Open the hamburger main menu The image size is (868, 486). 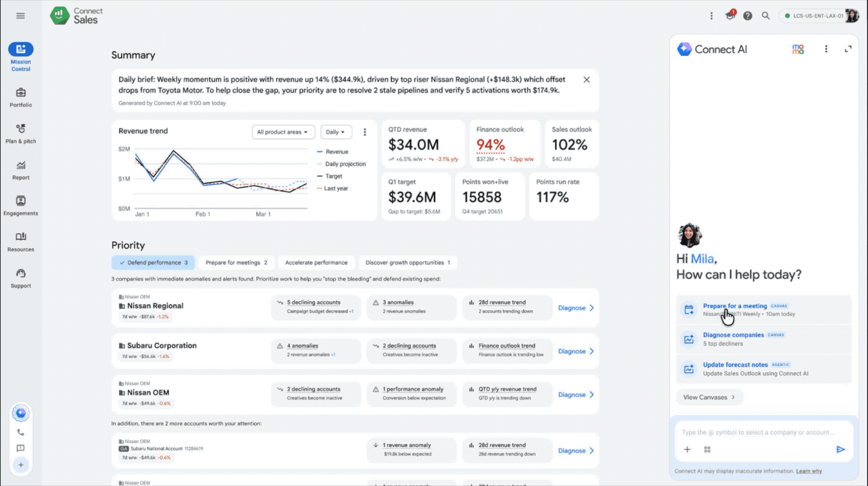coord(20,16)
